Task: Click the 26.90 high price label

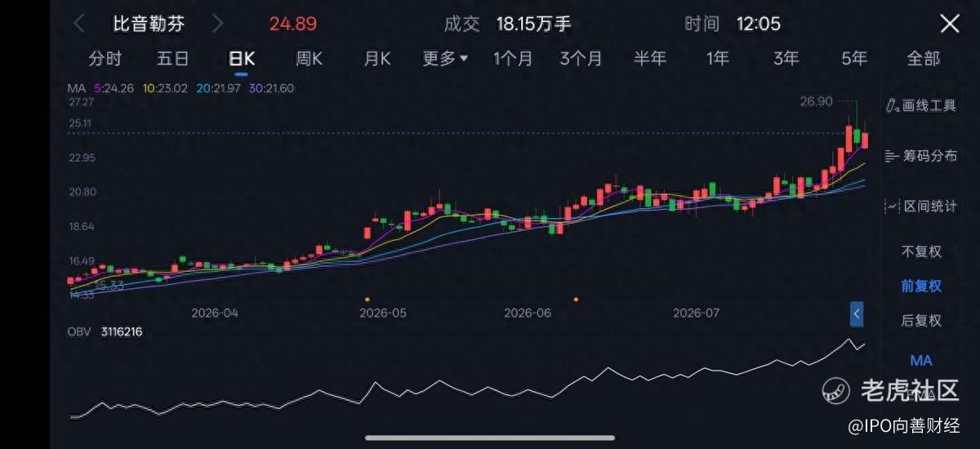Action: (817, 101)
